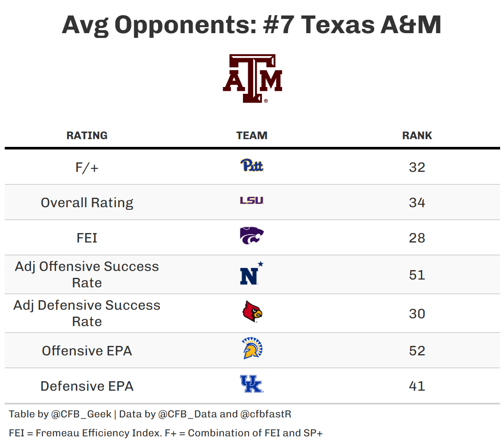This screenshot has width=504, height=448.
Task: Click the RANK column header
Action: pos(417,135)
